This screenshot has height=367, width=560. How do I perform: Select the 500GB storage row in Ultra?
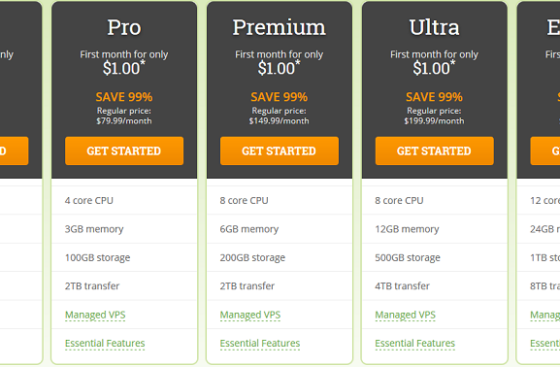434,257
